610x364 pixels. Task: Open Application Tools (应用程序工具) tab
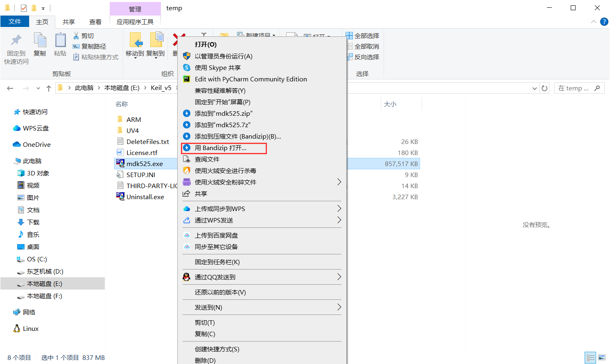(135, 22)
